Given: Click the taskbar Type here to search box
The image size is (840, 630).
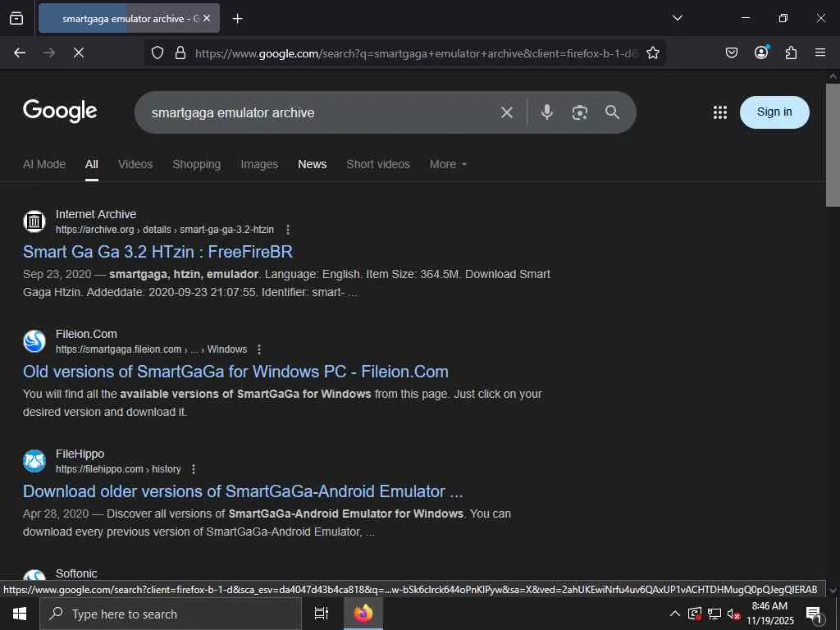Looking at the screenshot, I should point(171,614).
